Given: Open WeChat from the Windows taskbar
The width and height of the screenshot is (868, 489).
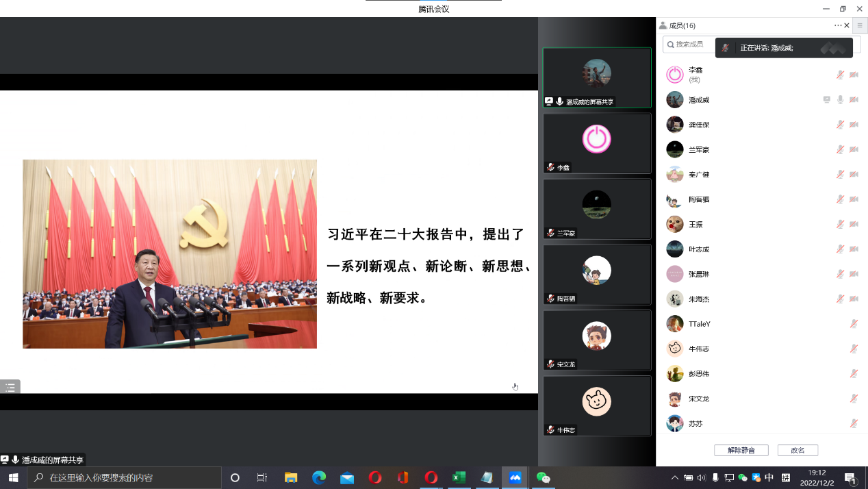Looking at the screenshot, I should (x=544, y=477).
